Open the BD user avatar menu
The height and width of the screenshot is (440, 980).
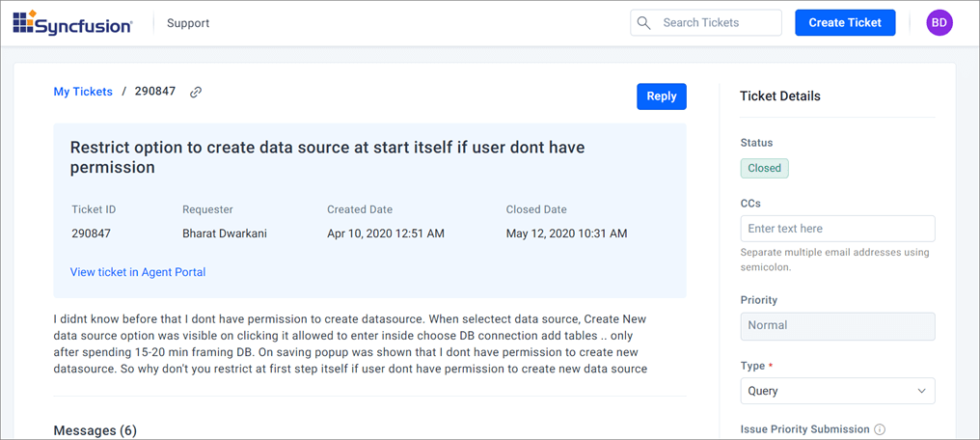(x=939, y=23)
